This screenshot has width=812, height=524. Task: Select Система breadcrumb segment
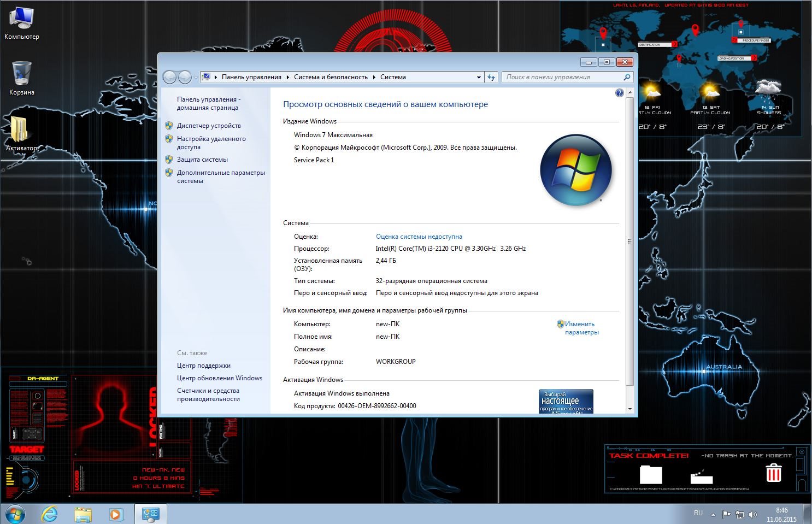pos(393,77)
